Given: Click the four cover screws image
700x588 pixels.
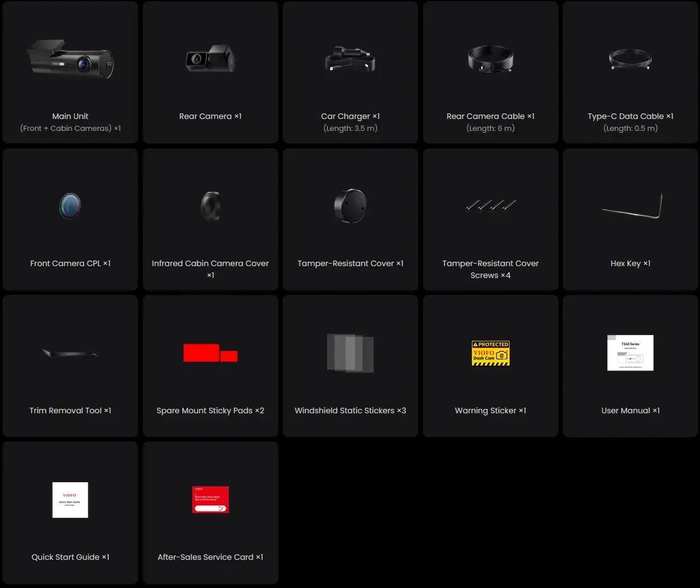Looking at the screenshot, I should pos(491,205).
